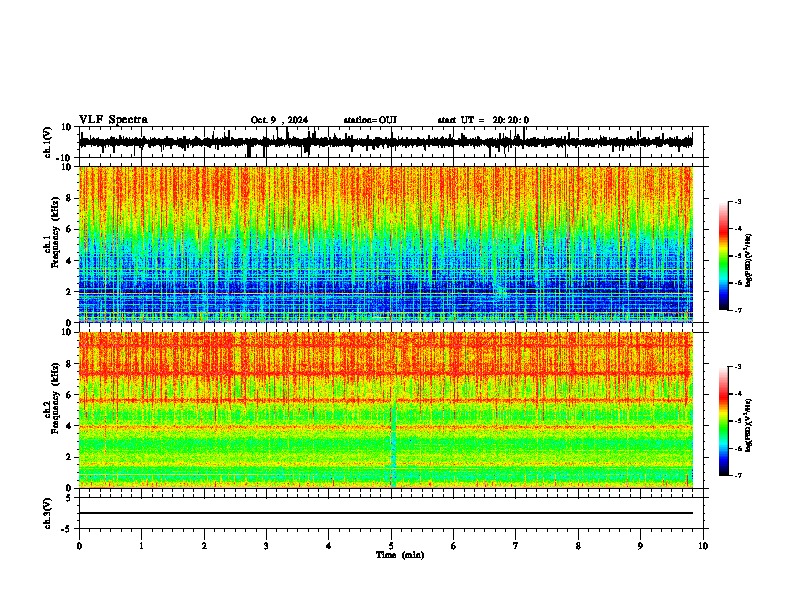
Task: Click the ch.1 voltage waveform trace
Action: [x=385, y=142]
